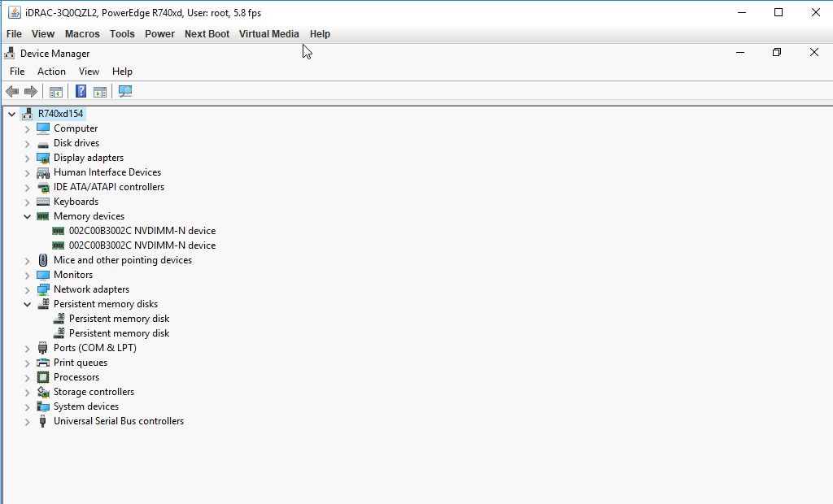Click the Human Interface Devices icon

pyautogui.click(x=43, y=172)
